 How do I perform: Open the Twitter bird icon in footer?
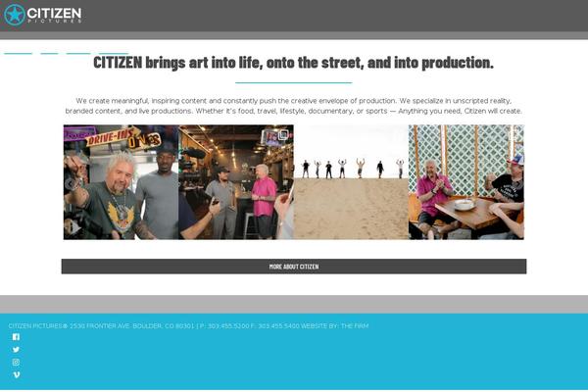(16, 350)
